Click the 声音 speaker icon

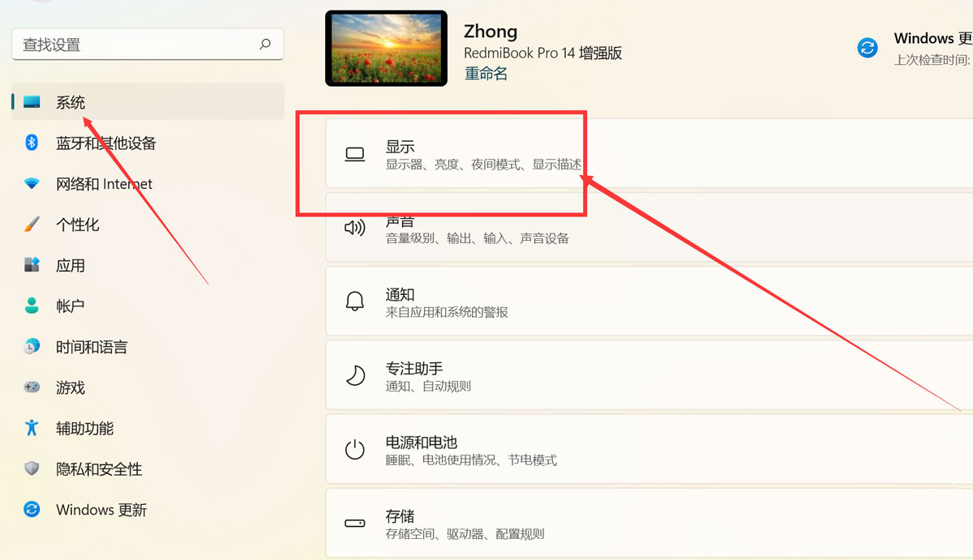(354, 227)
